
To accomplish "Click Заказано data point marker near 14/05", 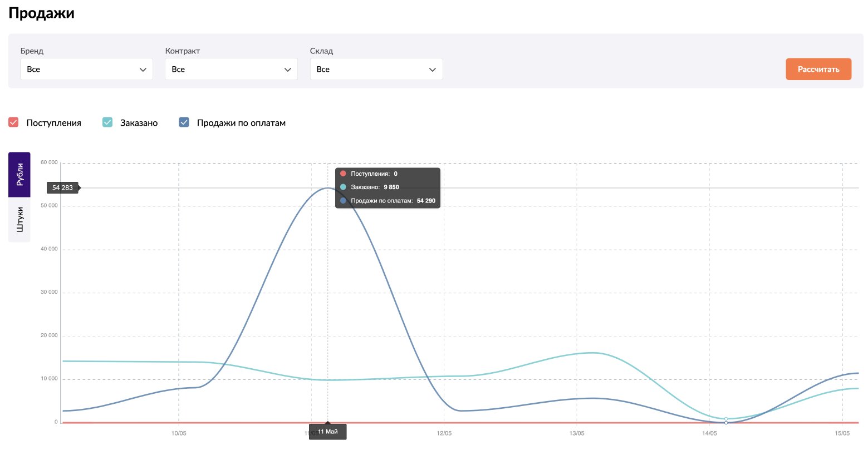I will (x=726, y=419).
